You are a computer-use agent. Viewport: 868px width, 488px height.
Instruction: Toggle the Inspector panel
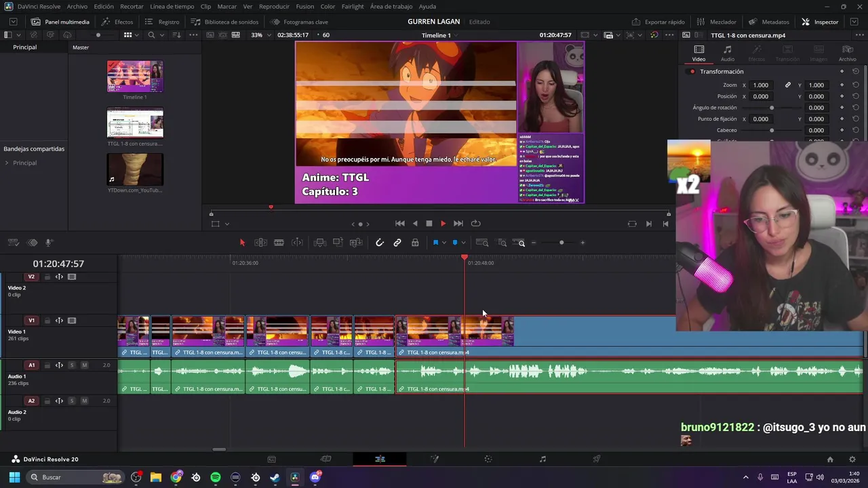820,22
